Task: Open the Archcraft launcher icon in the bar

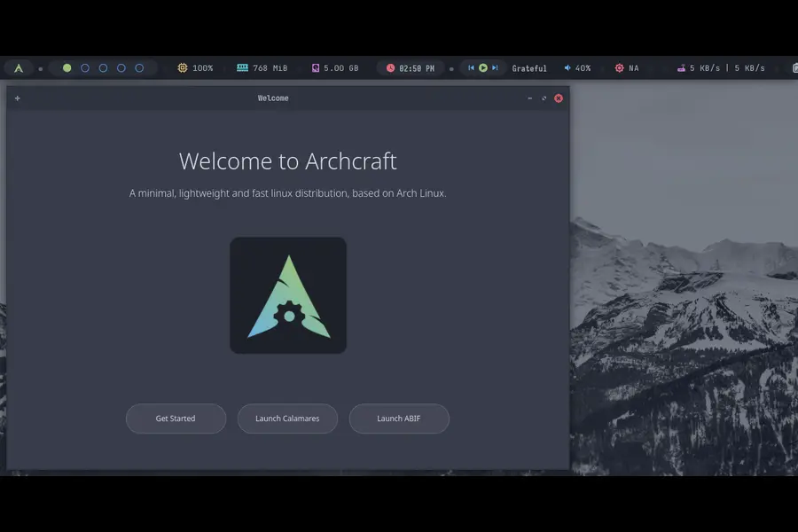Action: [x=19, y=68]
